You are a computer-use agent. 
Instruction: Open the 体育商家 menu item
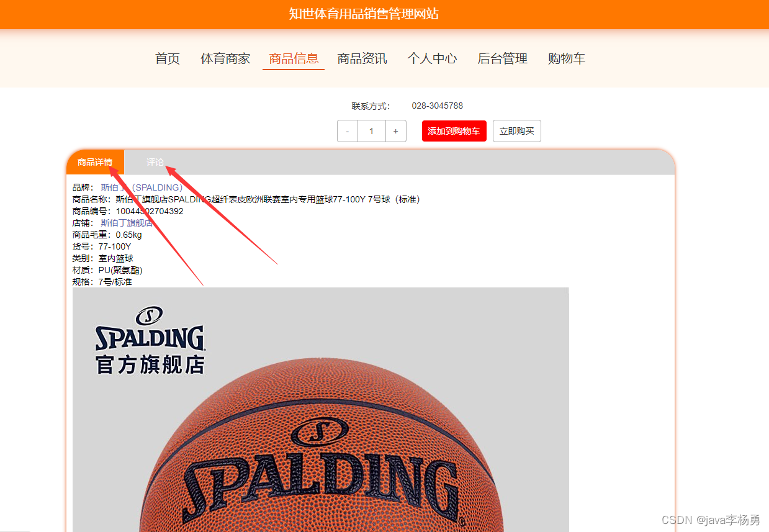(x=225, y=59)
